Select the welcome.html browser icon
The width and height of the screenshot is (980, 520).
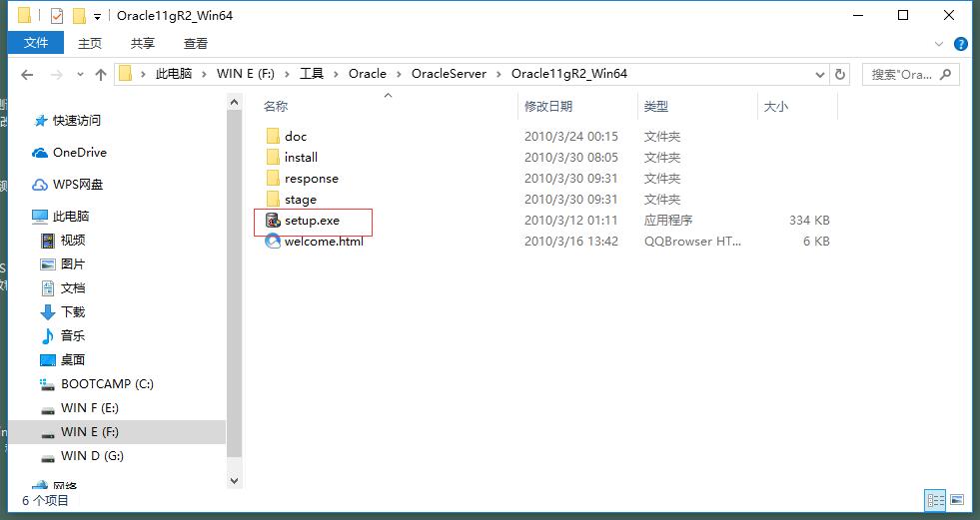pyautogui.click(x=273, y=241)
